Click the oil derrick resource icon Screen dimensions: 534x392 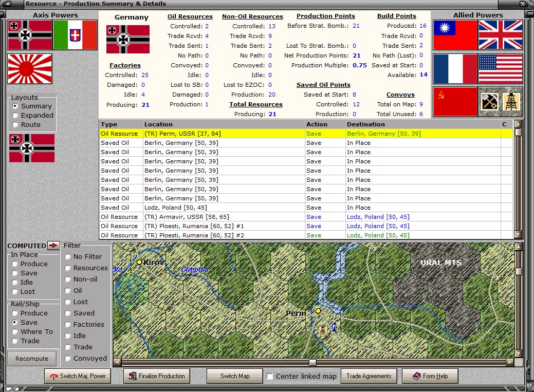[x=511, y=102]
